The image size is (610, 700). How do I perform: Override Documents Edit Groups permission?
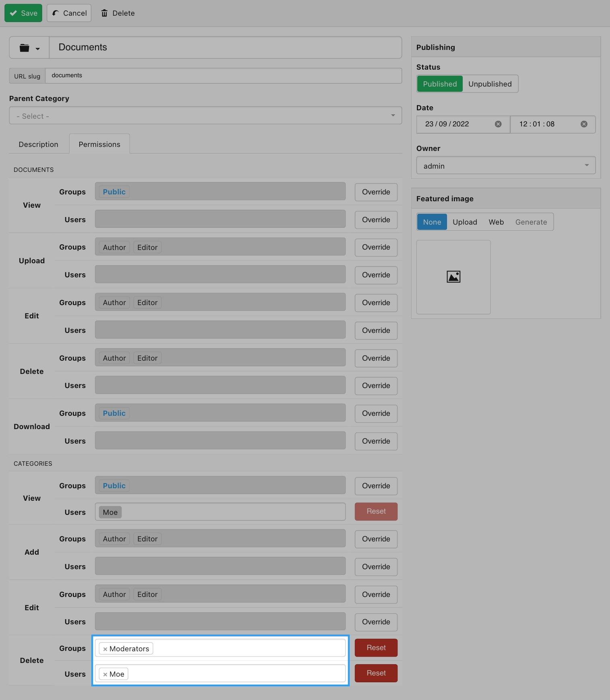[376, 303]
